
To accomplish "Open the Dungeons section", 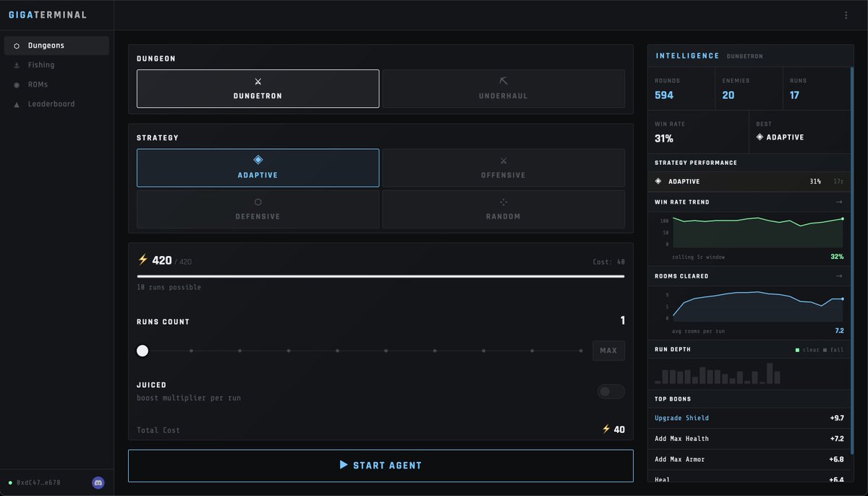I will (56, 46).
